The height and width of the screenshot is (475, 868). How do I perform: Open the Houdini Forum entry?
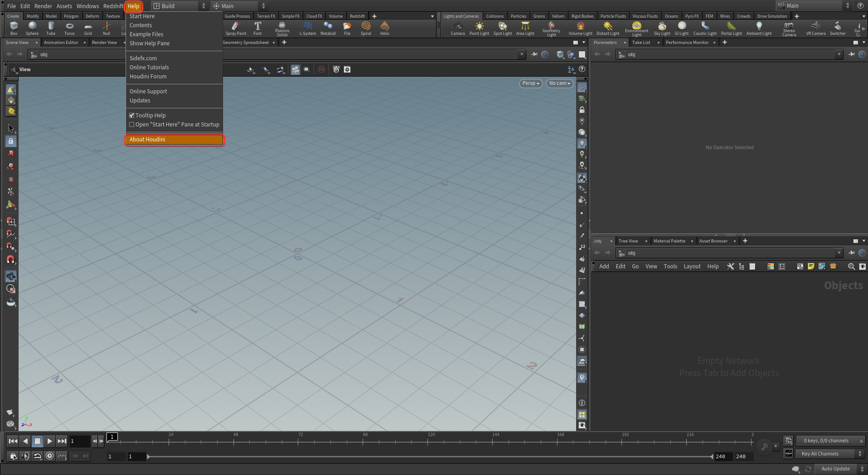(175, 77)
